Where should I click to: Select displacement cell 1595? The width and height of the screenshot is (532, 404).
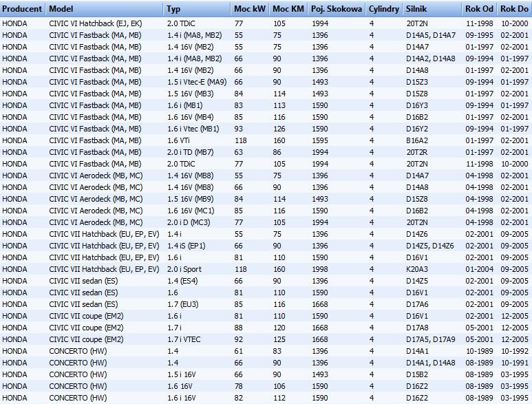pos(320,140)
